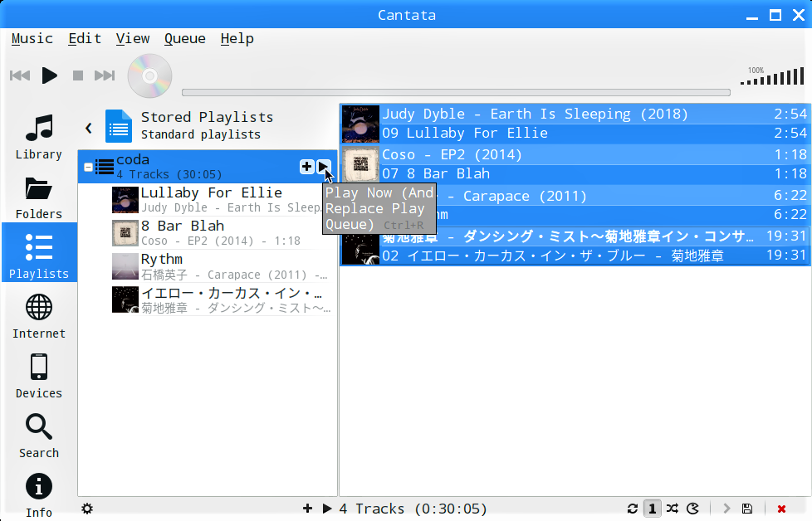Click the plus icon in the bottom bar
The image size is (812, 521).
(307, 509)
